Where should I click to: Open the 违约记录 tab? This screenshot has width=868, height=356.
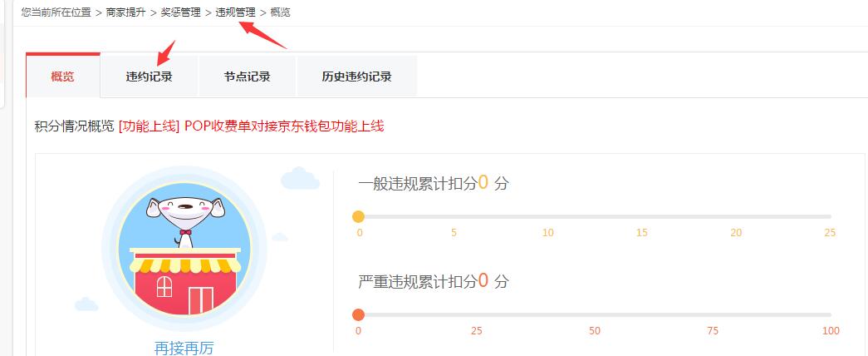click(149, 77)
